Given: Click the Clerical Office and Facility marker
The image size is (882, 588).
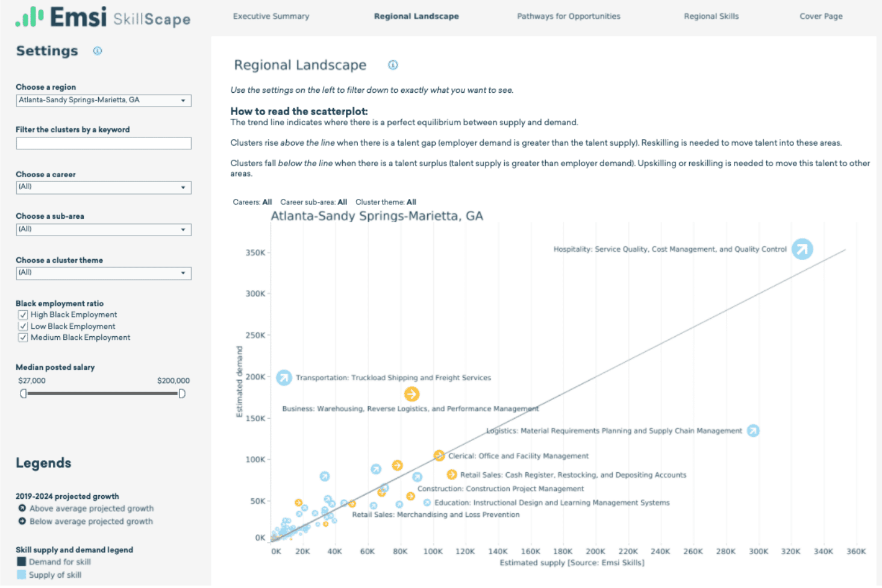Looking at the screenshot, I should [439, 455].
